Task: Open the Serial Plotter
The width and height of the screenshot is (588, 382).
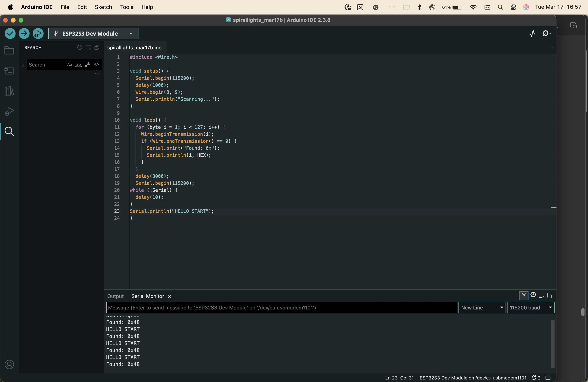Action: 532,33
